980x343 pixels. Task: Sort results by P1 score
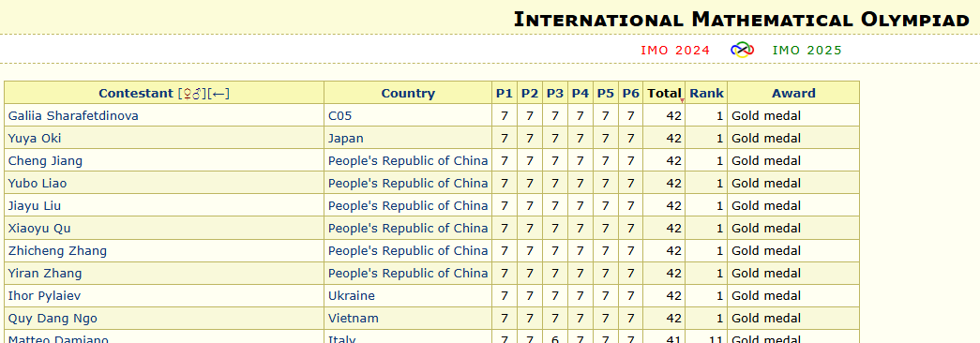click(x=504, y=94)
